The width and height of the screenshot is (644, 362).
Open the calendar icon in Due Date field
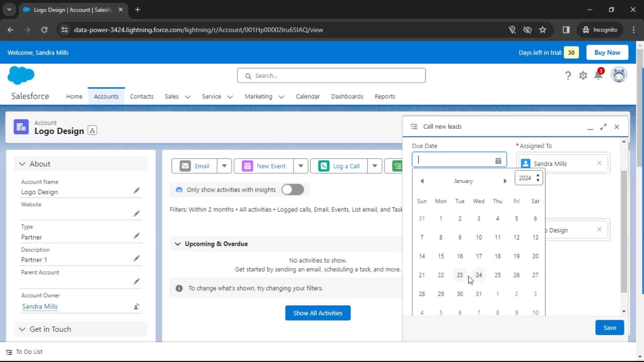click(x=498, y=161)
